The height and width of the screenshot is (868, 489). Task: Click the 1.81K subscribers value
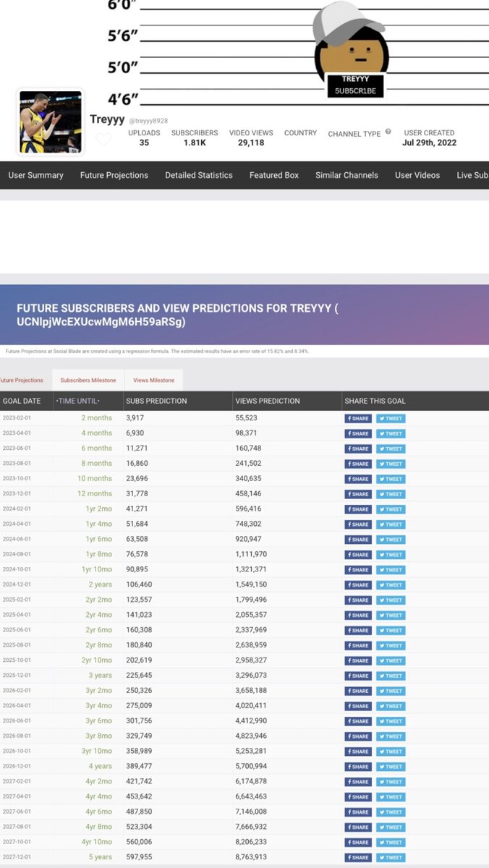point(195,142)
